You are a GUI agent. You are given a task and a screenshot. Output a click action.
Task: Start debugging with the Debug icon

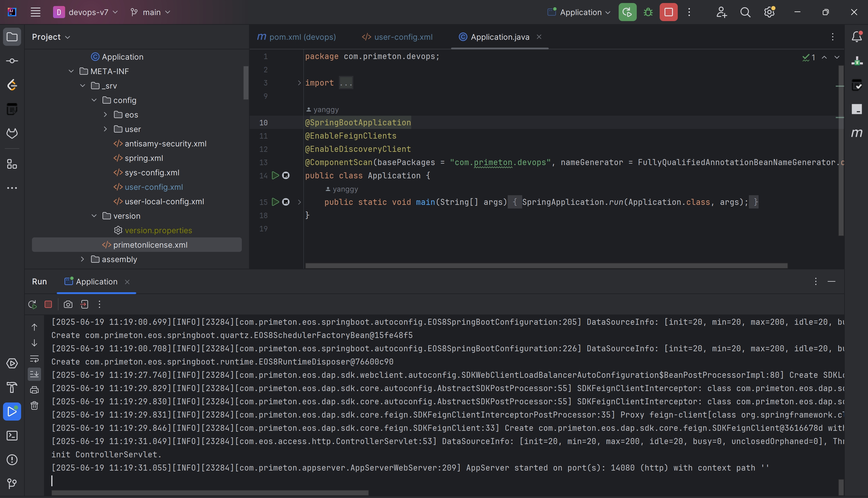(x=648, y=12)
